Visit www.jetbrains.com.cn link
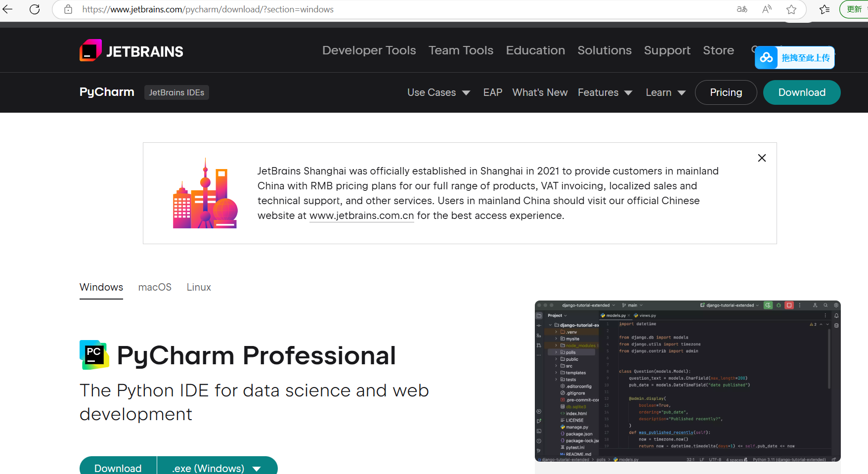Viewport: 868px width, 474px height. tap(362, 215)
